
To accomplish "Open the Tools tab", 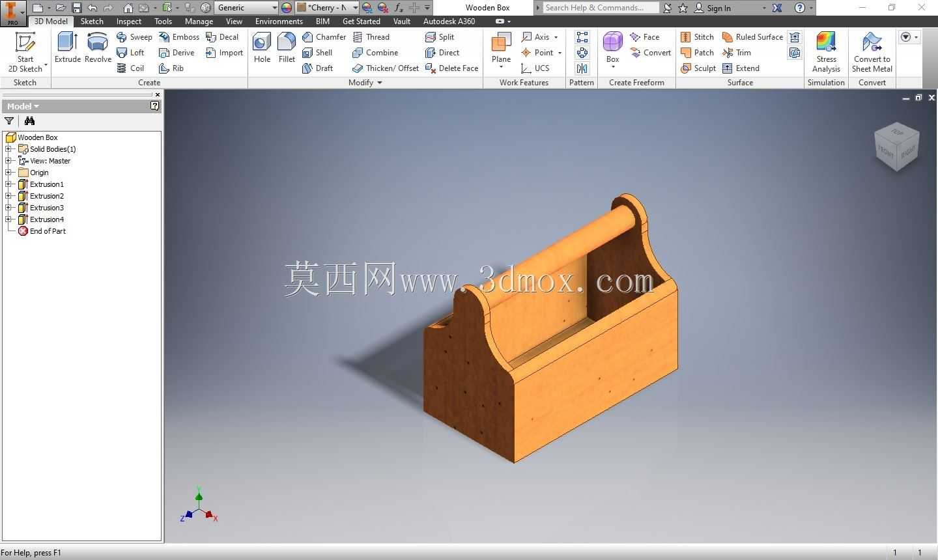I will point(163,21).
